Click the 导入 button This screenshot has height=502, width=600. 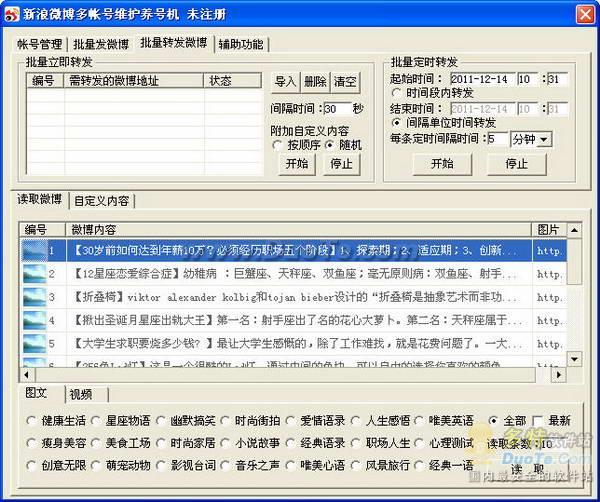(x=285, y=81)
